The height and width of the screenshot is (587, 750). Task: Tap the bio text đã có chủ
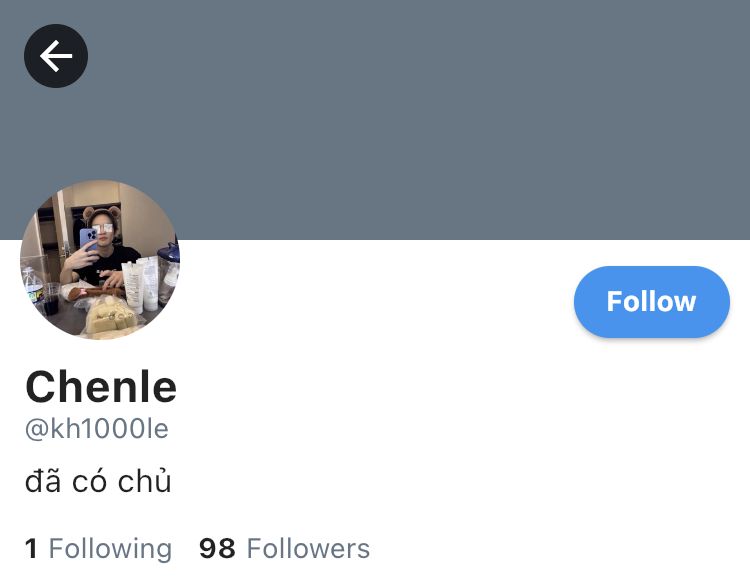[98, 480]
